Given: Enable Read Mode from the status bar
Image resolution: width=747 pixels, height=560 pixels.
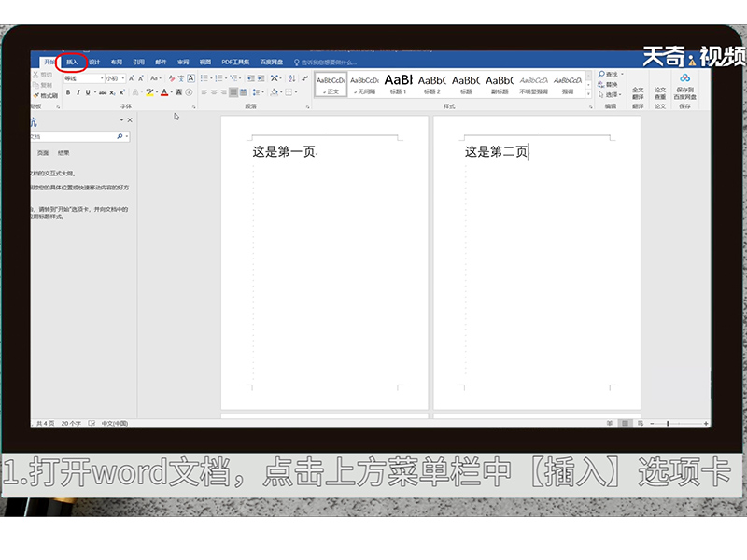Looking at the screenshot, I should tap(610, 422).
